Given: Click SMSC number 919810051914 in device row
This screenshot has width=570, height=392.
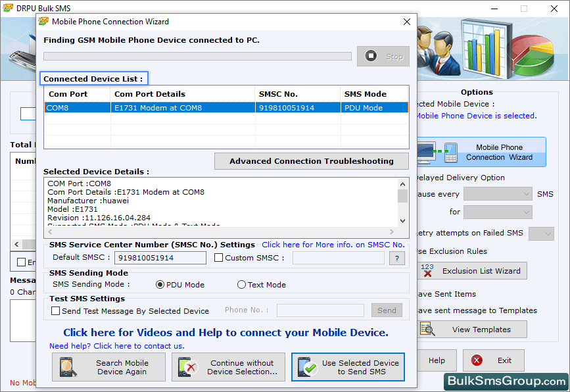Looking at the screenshot, I should tap(298, 108).
